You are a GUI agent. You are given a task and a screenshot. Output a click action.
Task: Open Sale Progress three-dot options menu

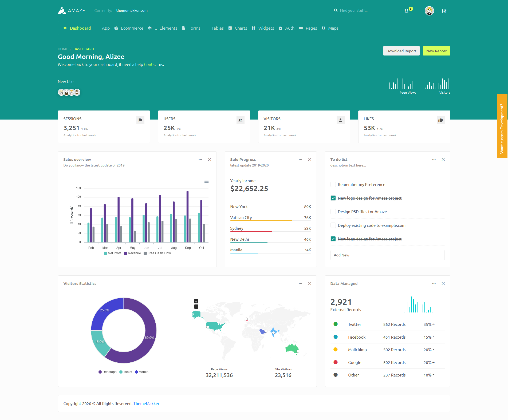pyautogui.click(x=300, y=159)
